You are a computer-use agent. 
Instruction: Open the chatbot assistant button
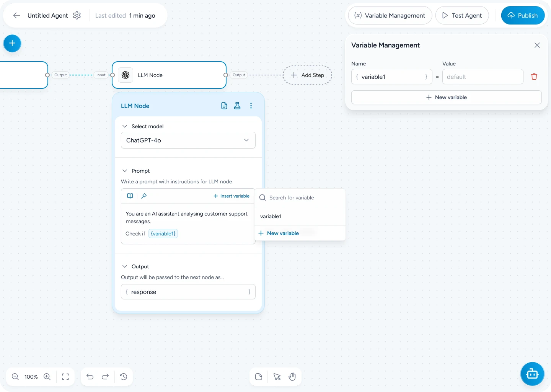coord(532,374)
